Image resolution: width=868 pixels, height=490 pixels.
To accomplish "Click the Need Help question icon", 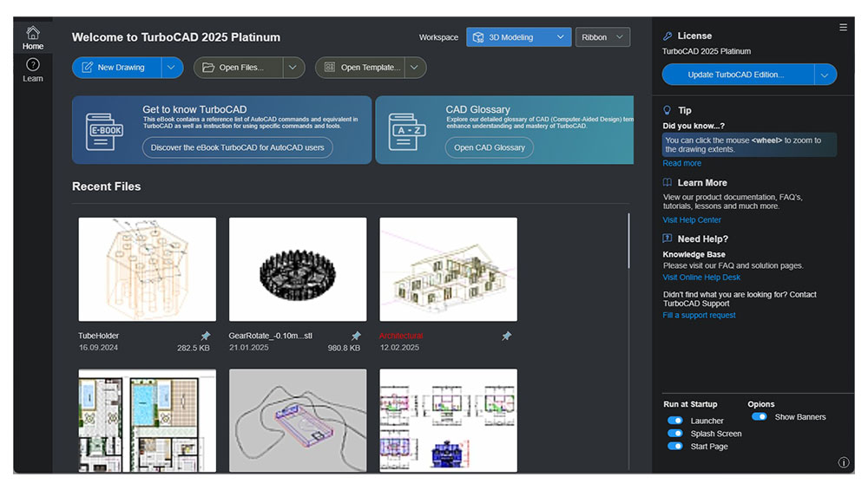I will tap(667, 238).
